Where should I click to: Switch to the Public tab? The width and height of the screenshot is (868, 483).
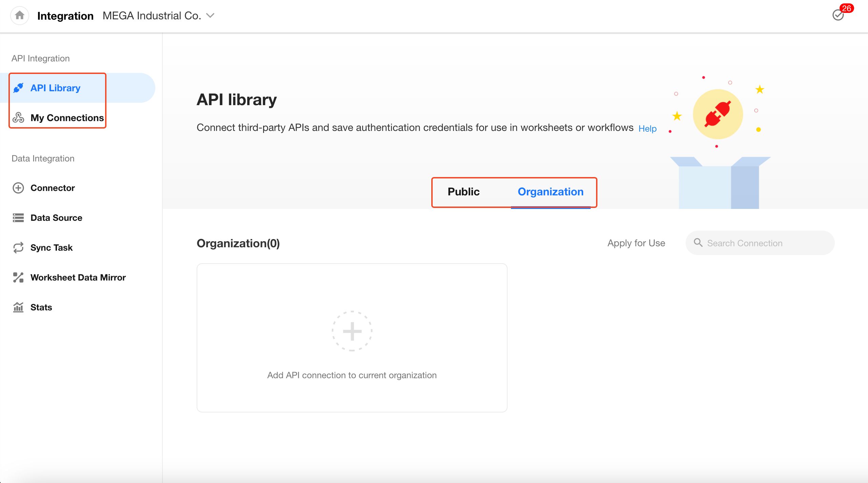[463, 192]
